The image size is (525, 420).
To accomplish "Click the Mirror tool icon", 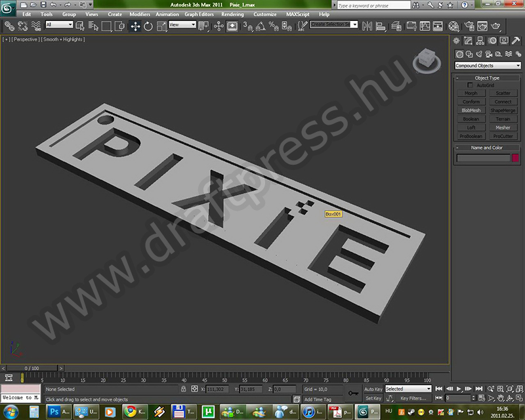I will (367, 26).
